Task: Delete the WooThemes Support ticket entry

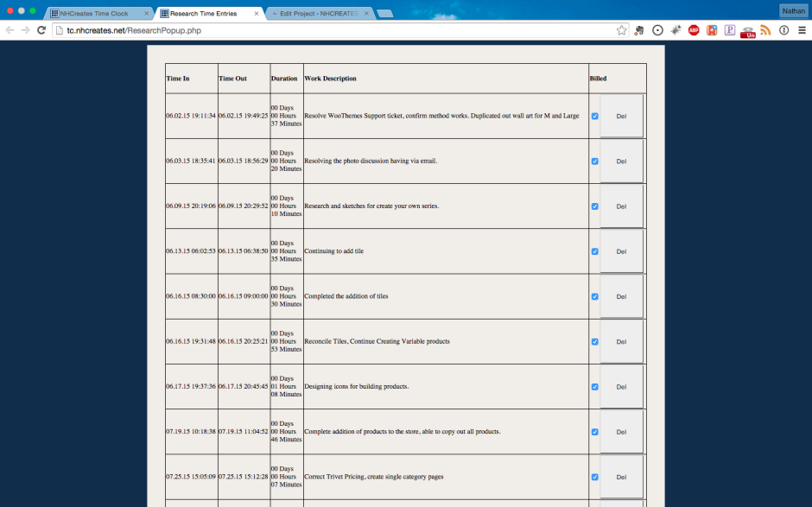Action: [x=621, y=116]
